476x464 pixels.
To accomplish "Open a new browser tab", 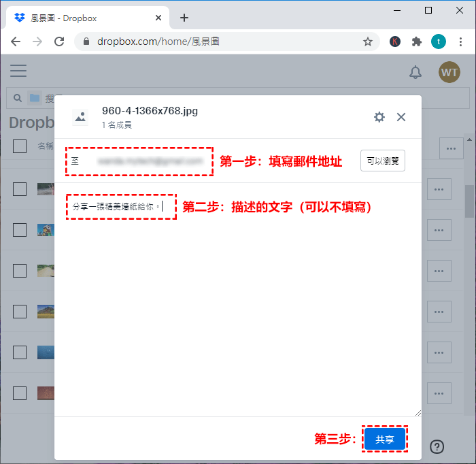I will point(184,18).
